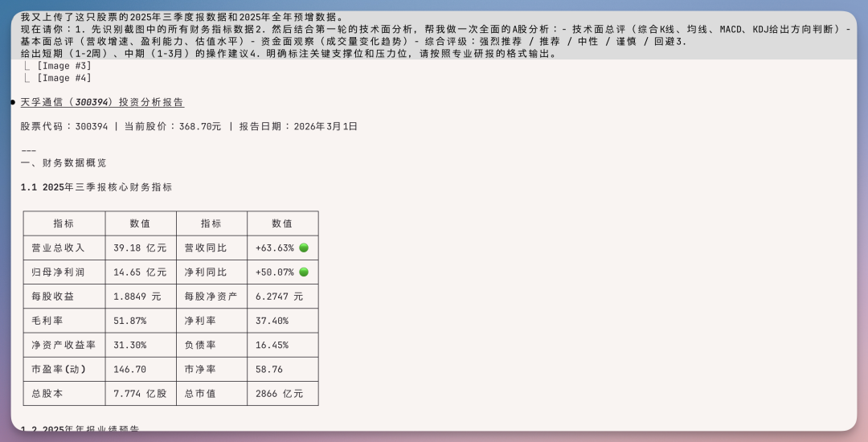Click the 毛利率 table cell
Screen dimensions: 868x442
click(x=64, y=321)
